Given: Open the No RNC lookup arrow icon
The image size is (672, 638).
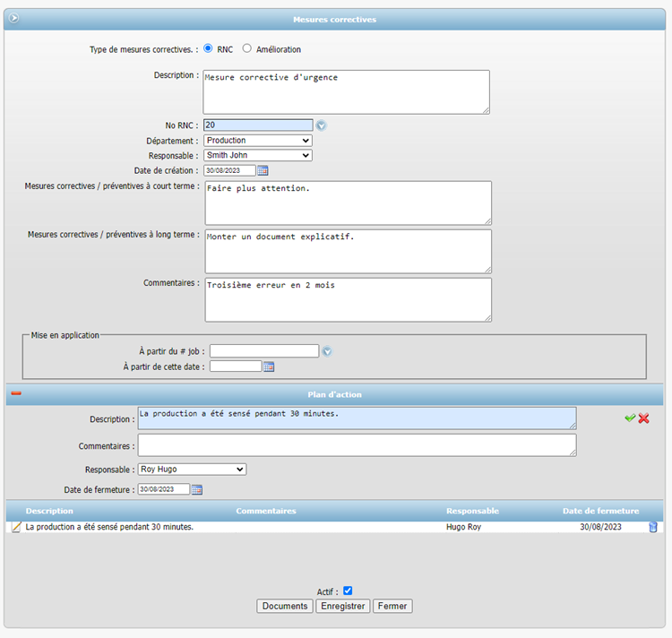Looking at the screenshot, I should pos(321,125).
